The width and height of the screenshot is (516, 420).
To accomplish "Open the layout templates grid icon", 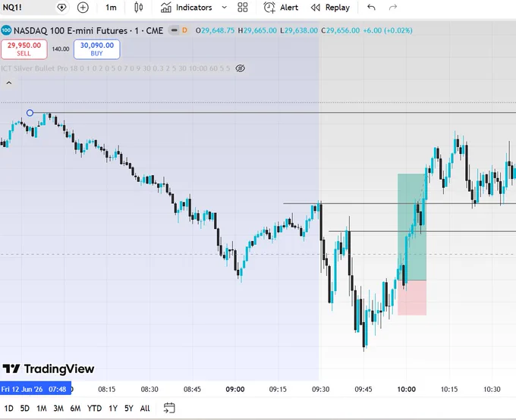I will pos(243,8).
